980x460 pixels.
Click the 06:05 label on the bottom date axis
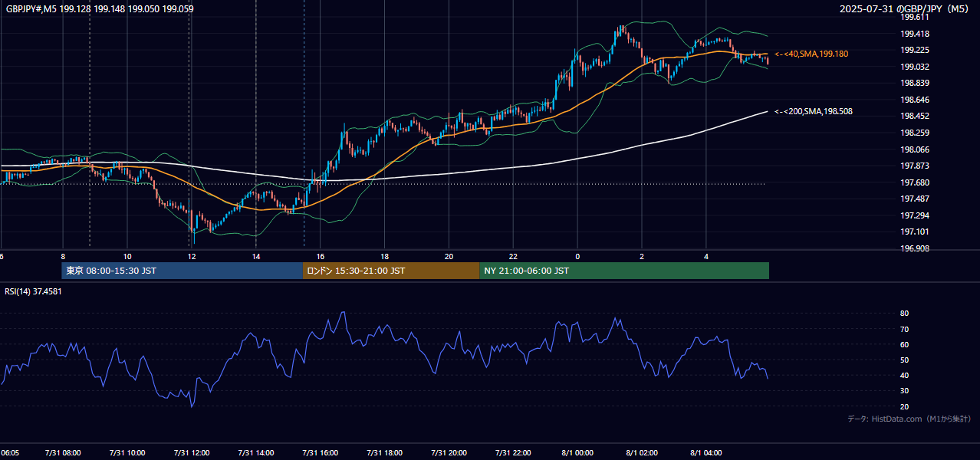11,452
